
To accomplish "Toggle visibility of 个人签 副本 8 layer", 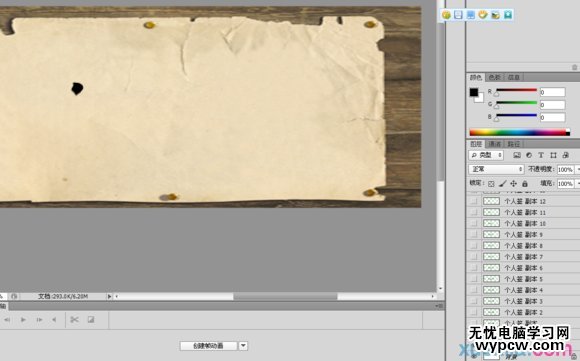I will click(473, 246).
